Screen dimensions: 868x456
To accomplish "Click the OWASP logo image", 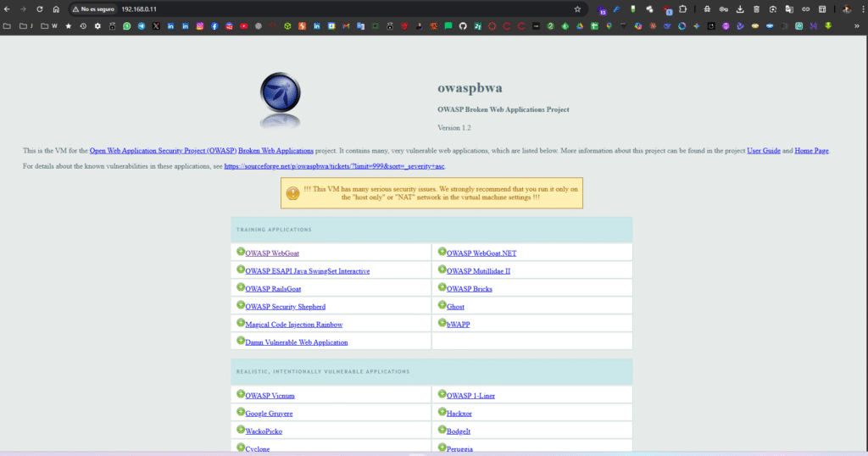I will 284,100.
